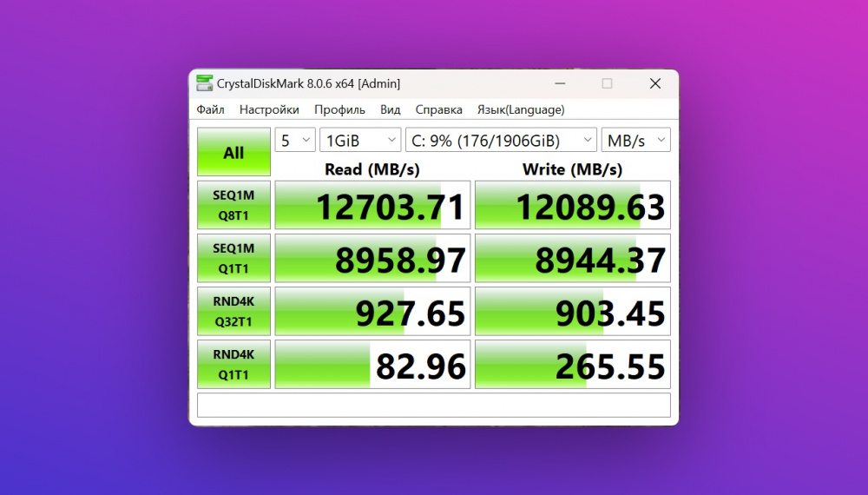Run the SEQ1M Q8T1 test
The image size is (868, 495).
[233, 205]
